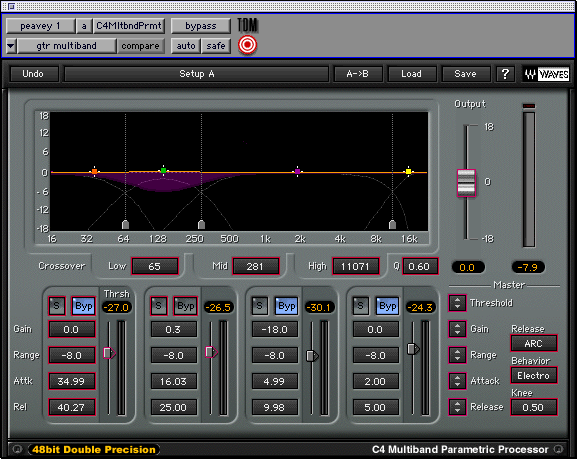
Task: Click the Waves logo icon
Action: 546,74
